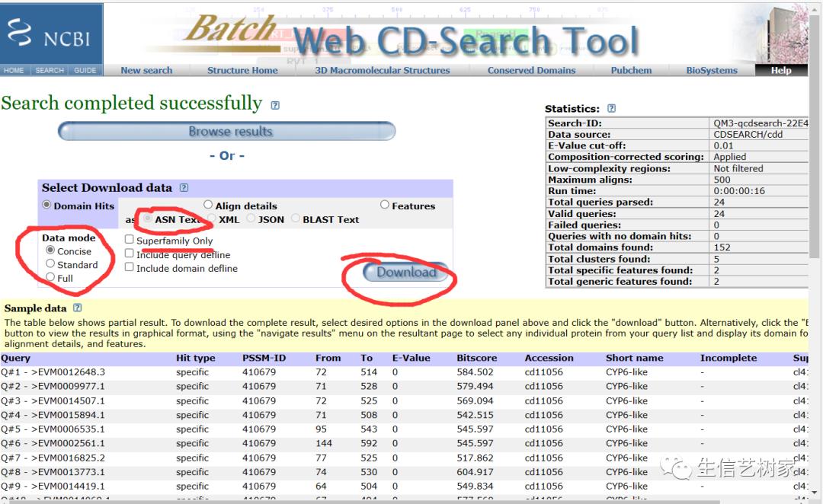Click scrollbar down arrow at bottom right
This screenshot has width=823, height=504.
tap(815, 493)
